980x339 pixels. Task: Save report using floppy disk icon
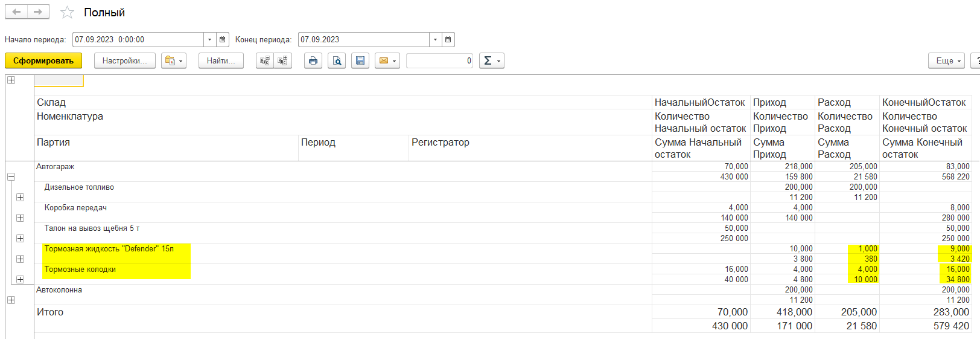[x=360, y=61]
